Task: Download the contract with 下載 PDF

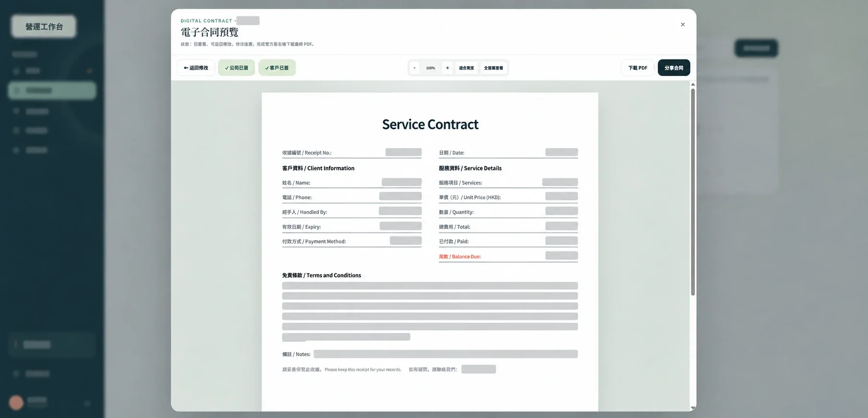Action: [638, 68]
